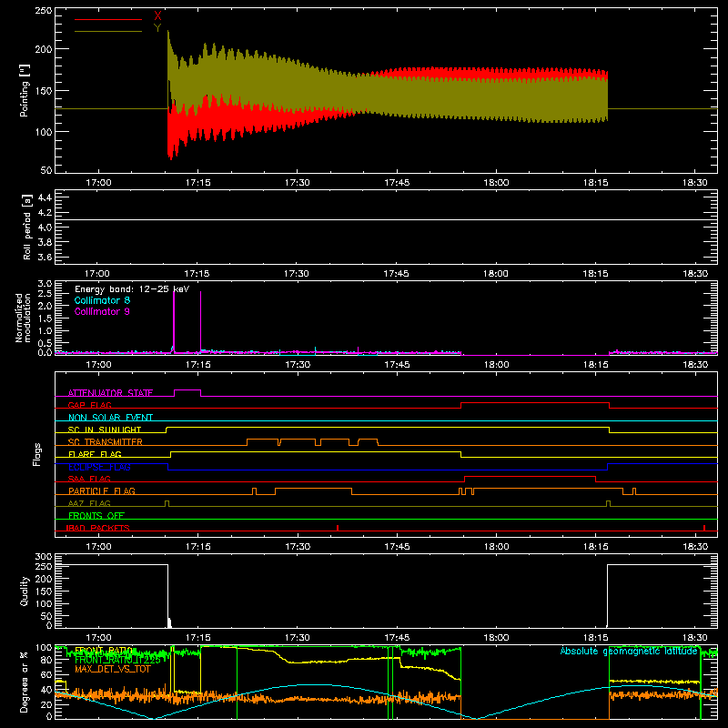Select the NON_SOLAR_EVENT flag label
This screenshot has height=728, width=728.
point(110,418)
